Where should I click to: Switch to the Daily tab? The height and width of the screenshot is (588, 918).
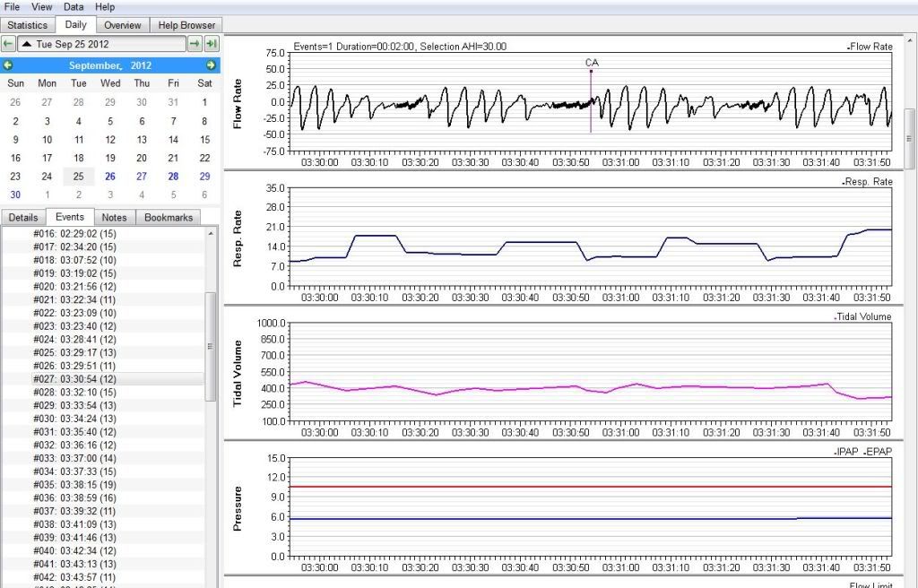[75, 24]
